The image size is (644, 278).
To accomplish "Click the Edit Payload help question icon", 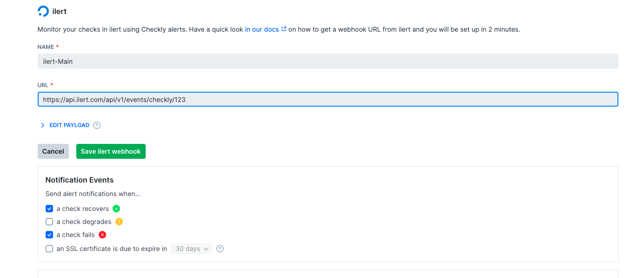I will [97, 125].
